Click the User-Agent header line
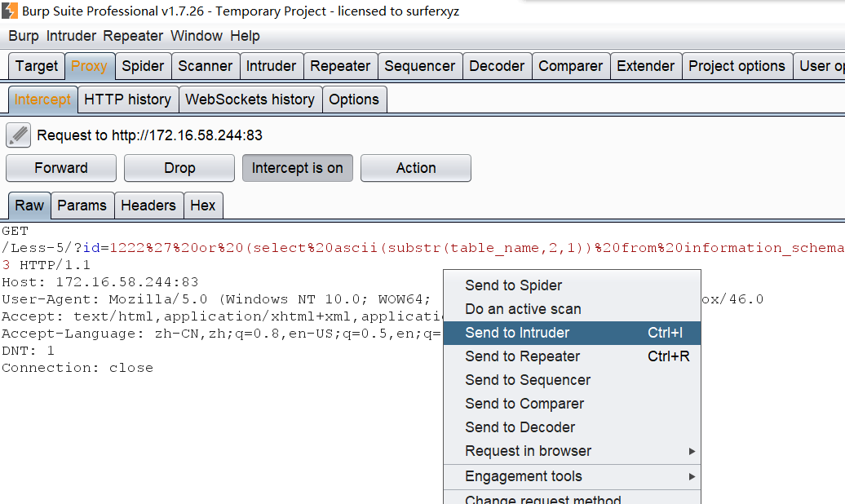 pyautogui.click(x=216, y=299)
